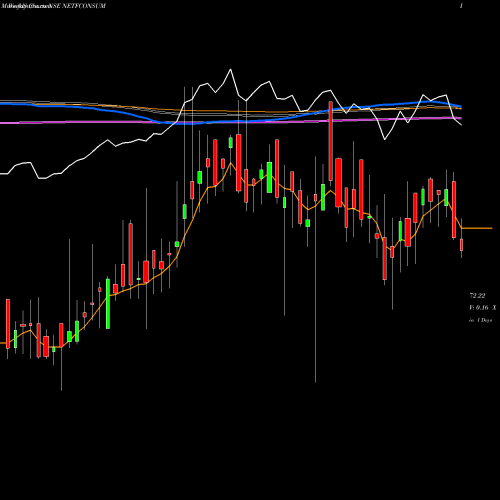This screenshot has height=500, width=500.
Task: Click the 72.22 price value
Action: pos(477,296)
